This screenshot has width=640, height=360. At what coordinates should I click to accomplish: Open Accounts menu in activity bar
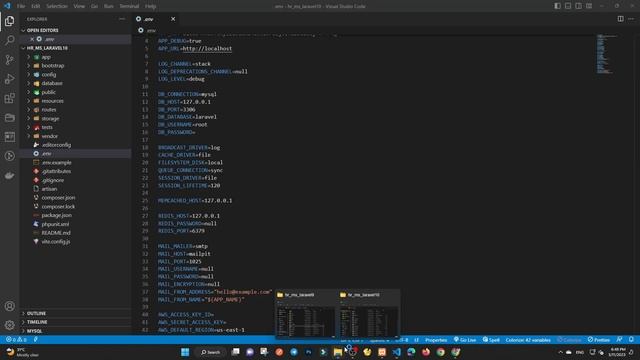pos(9,306)
